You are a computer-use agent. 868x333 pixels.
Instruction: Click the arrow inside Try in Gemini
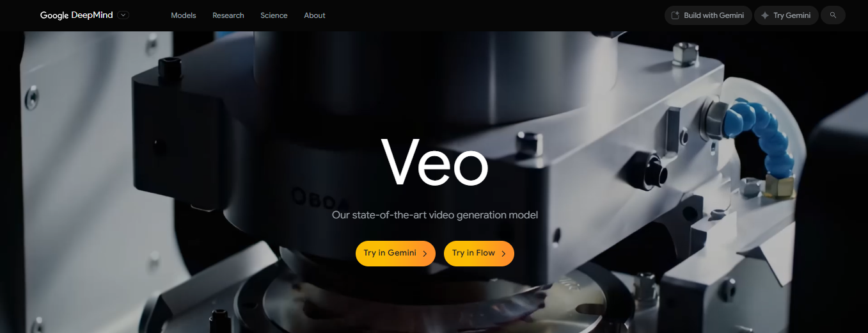point(425,254)
